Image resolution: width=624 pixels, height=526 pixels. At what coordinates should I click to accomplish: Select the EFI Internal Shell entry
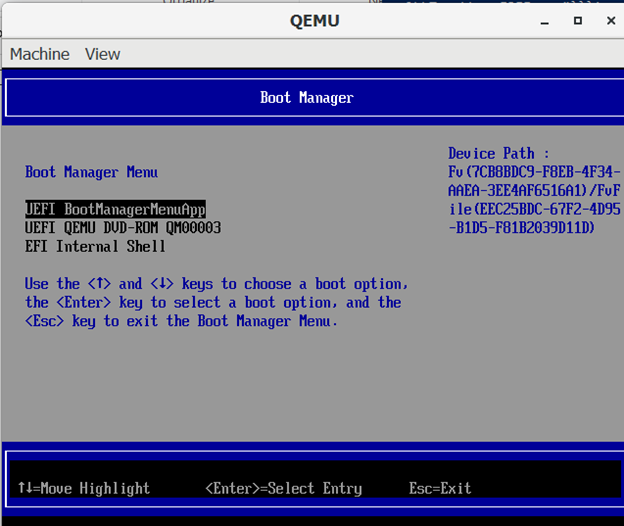[95, 247]
